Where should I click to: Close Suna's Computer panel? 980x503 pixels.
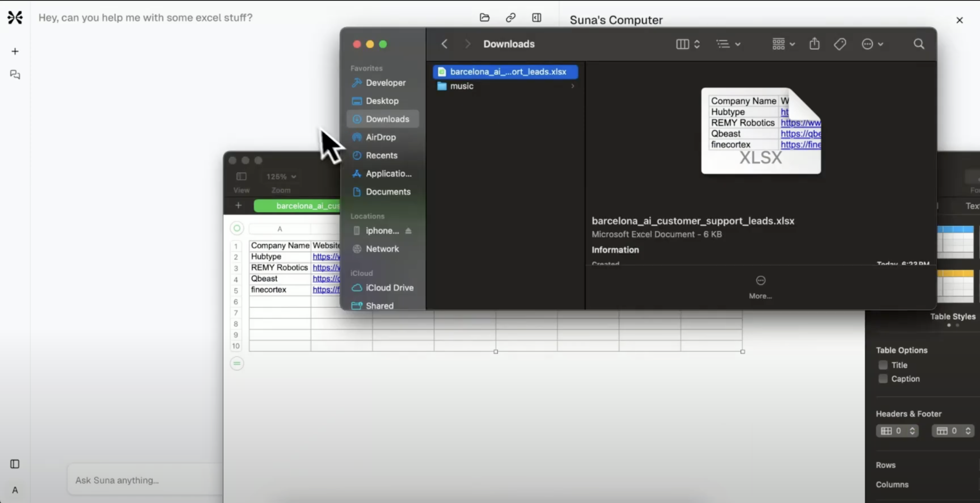click(x=960, y=20)
